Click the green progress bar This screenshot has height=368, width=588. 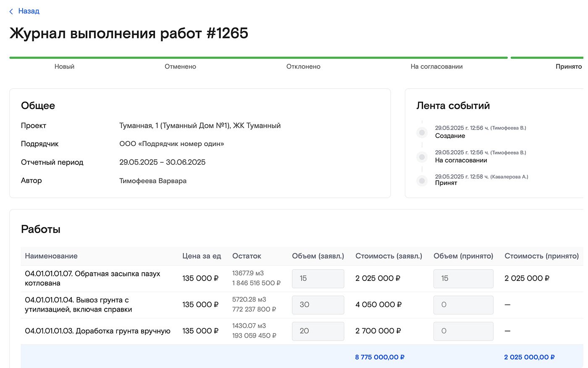tap(258, 58)
